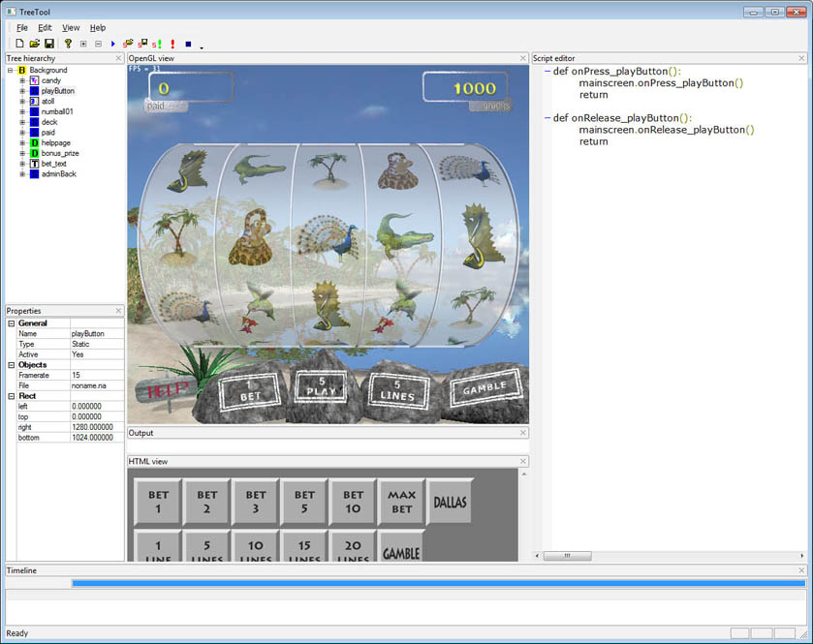Collapse the Background root tree node

click(10, 70)
